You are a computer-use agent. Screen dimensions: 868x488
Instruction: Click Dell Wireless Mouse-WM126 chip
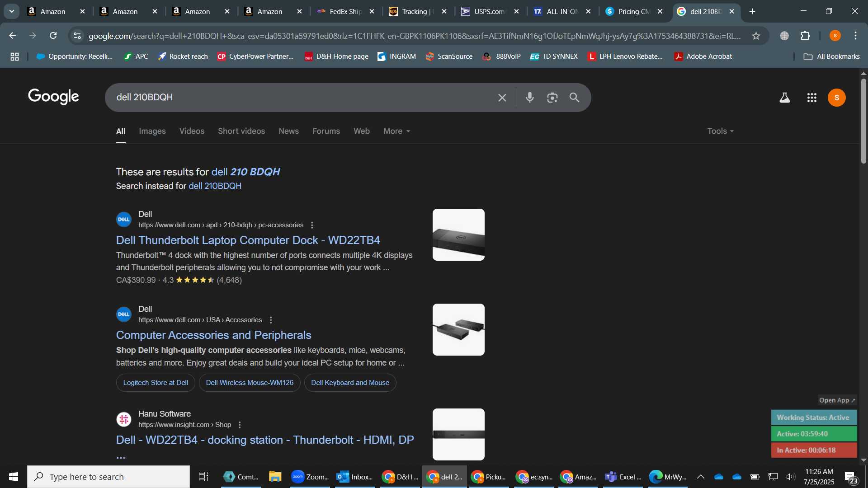coord(250,383)
